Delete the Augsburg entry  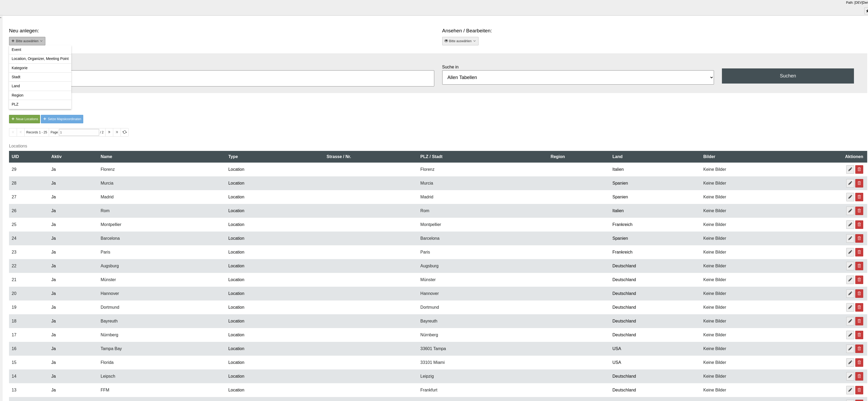point(859,266)
